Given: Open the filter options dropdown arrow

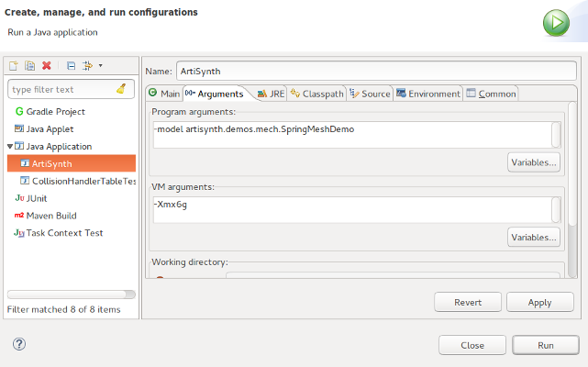Looking at the screenshot, I should pyautogui.click(x=100, y=66).
